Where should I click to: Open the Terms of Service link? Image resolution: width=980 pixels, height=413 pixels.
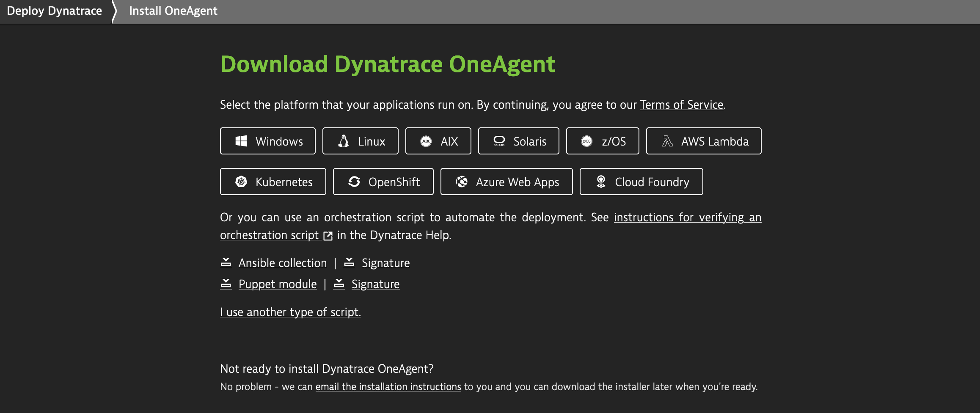pyautogui.click(x=682, y=105)
